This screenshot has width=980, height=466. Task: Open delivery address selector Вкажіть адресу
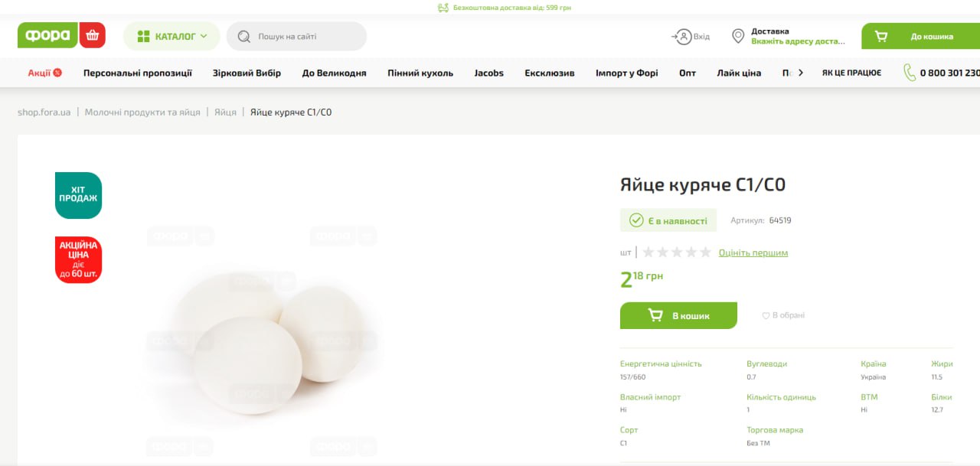click(x=798, y=41)
